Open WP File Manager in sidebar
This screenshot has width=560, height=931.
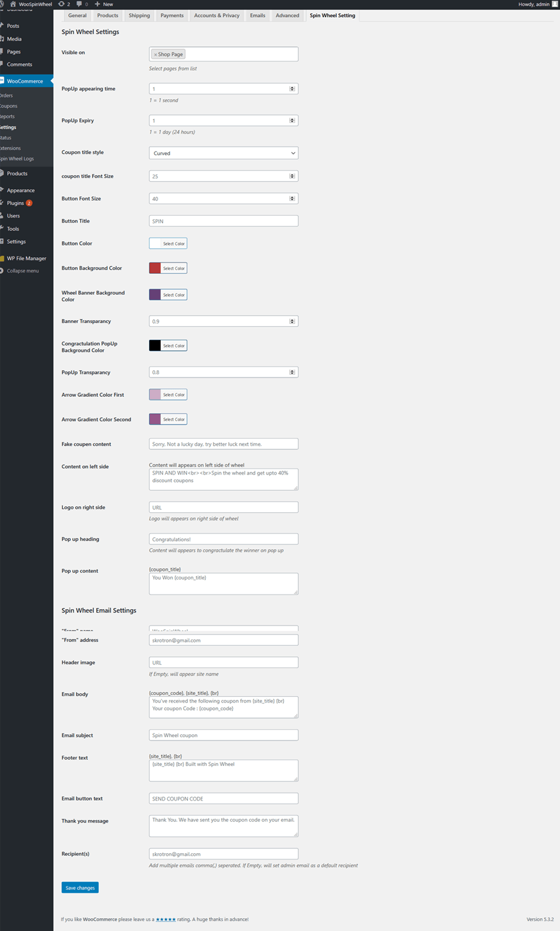coord(27,258)
